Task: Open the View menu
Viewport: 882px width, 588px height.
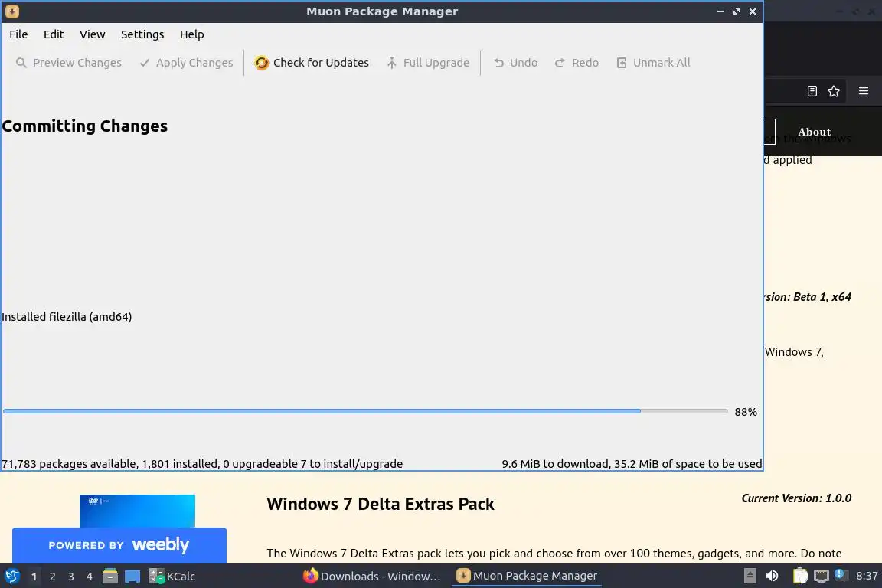Action: tap(92, 34)
